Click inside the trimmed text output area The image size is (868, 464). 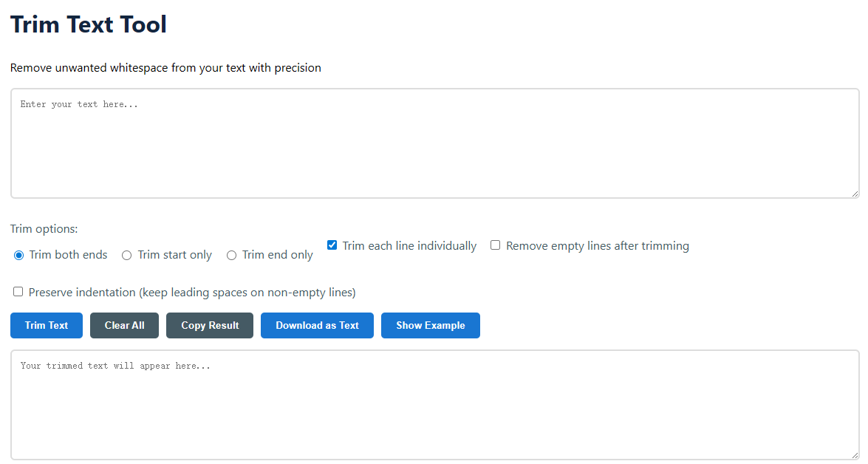click(x=434, y=405)
